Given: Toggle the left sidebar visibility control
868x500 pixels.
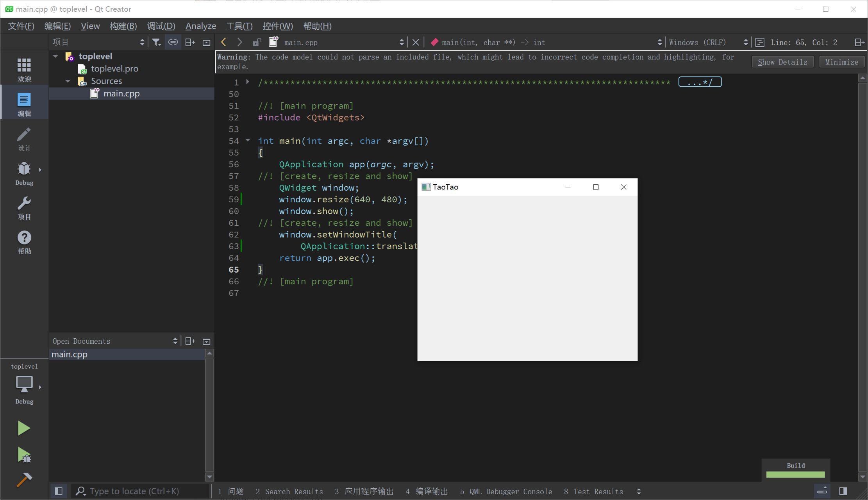Looking at the screenshot, I should 59,491.
